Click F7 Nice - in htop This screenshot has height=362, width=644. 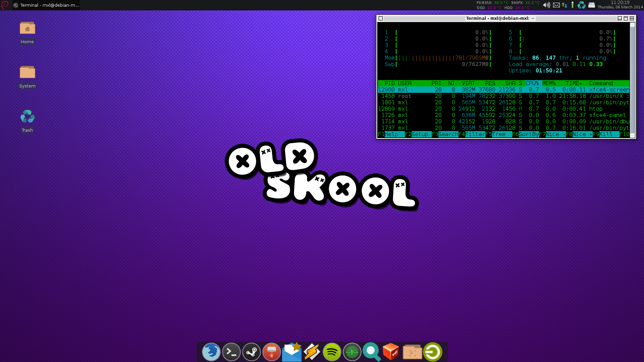[x=552, y=134]
